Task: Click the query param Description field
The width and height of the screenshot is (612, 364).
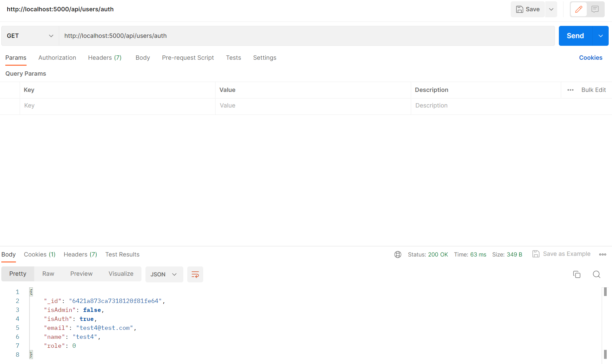Action: click(511, 106)
